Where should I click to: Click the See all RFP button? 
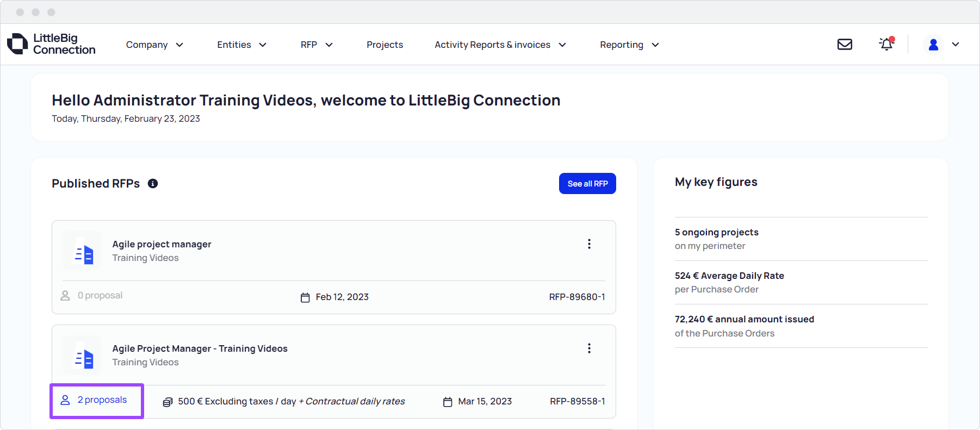(587, 184)
